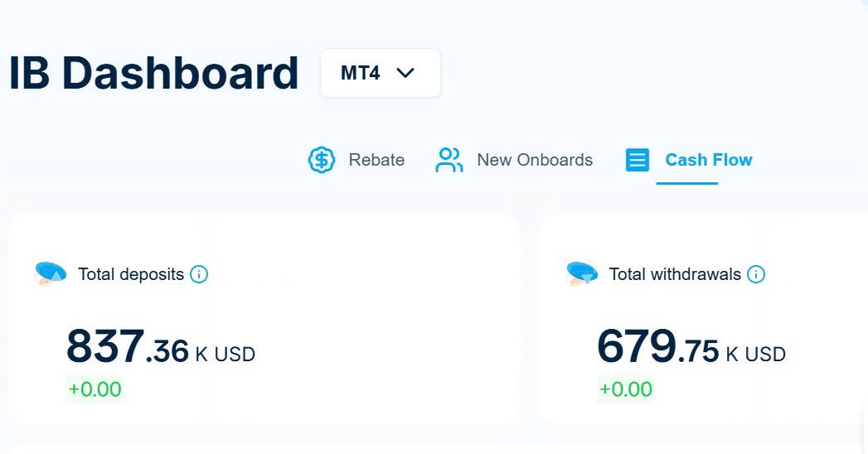The height and width of the screenshot is (454, 868).
Task: Click the New Onboards people icon
Action: point(449,160)
